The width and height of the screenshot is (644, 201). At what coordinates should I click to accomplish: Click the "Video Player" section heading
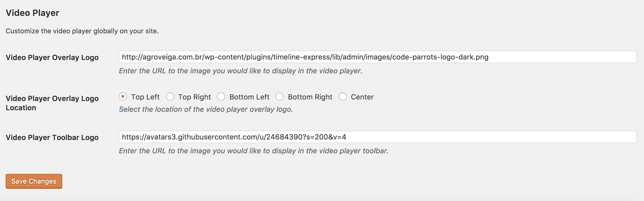(33, 13)
